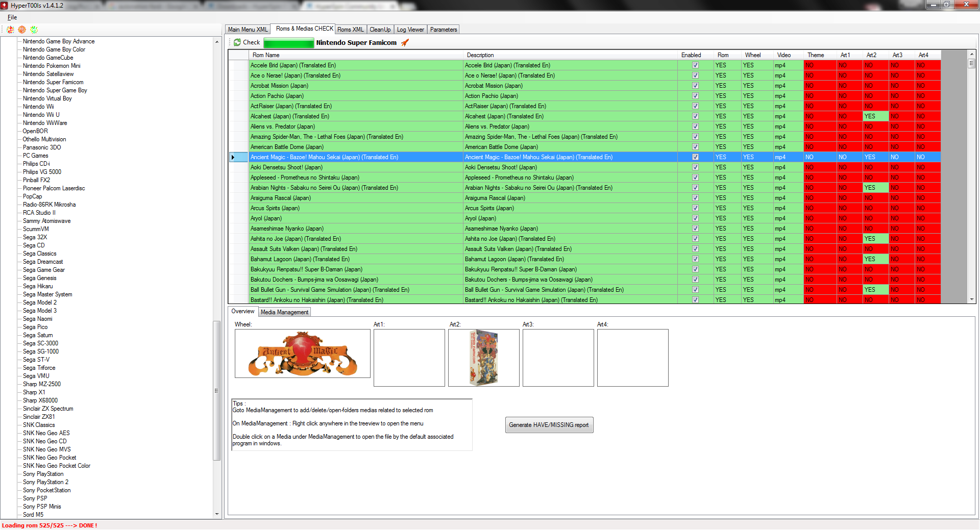Sort by Rom Name column header
The height and width of the screenshot is (530, 980).
[356, 55]
